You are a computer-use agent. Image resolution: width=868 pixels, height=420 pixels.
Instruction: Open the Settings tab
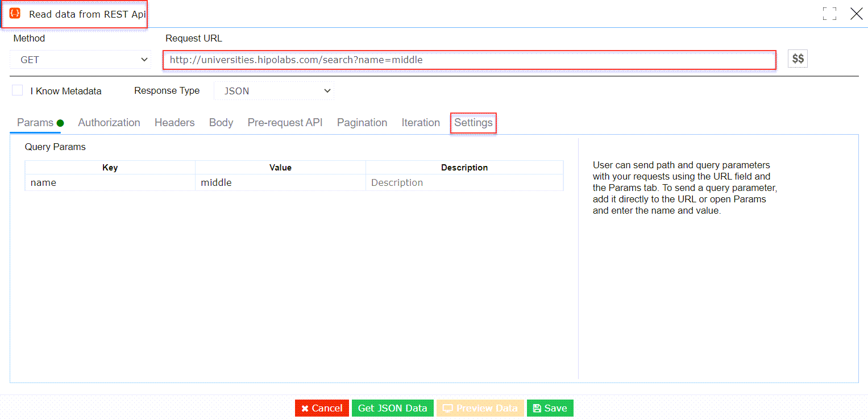tap(474, 123)
